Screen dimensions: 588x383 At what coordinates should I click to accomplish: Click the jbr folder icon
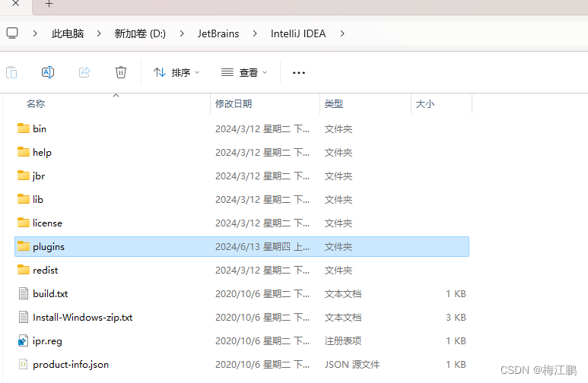click(24, 176)
